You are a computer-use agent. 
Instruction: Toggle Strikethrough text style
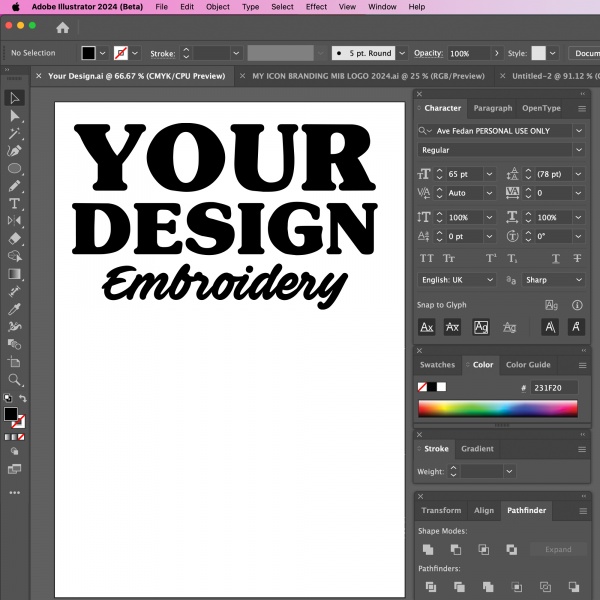[577, 258]
